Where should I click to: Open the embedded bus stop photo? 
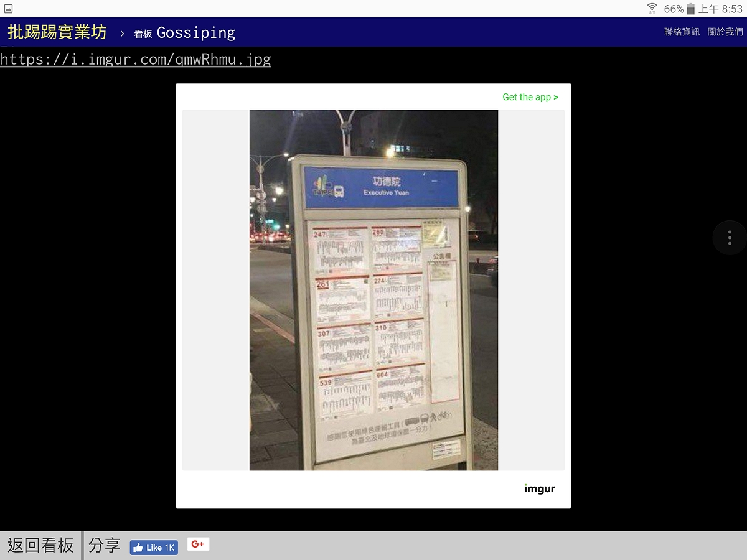point(374,290)
